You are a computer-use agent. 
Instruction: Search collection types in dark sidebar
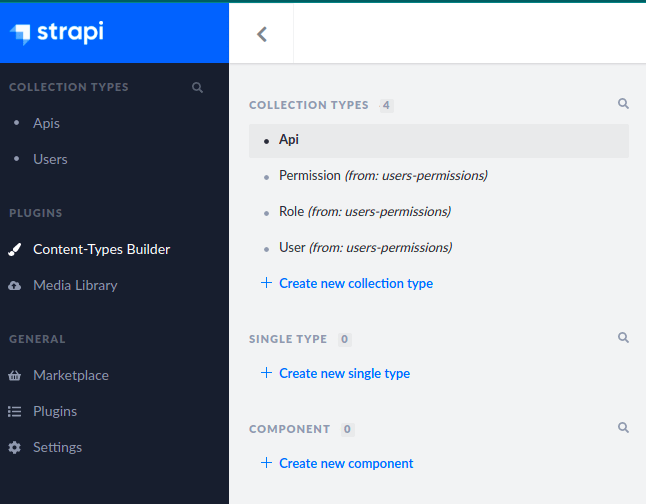point(197,87)
